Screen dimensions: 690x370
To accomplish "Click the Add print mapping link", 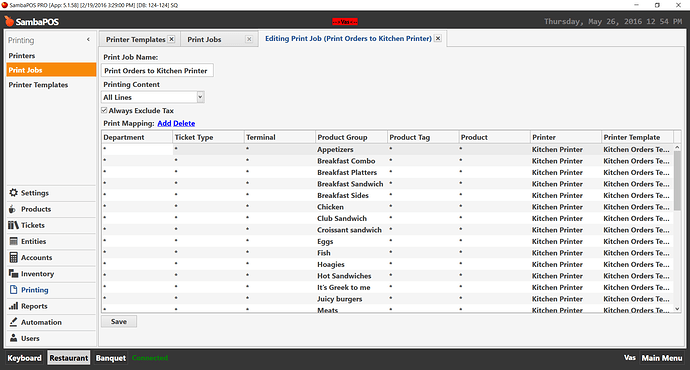I will pos(164,123).
